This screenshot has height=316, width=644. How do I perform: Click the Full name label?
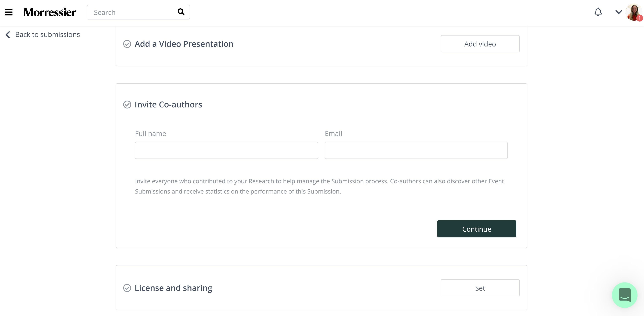(x=150, y=134)
